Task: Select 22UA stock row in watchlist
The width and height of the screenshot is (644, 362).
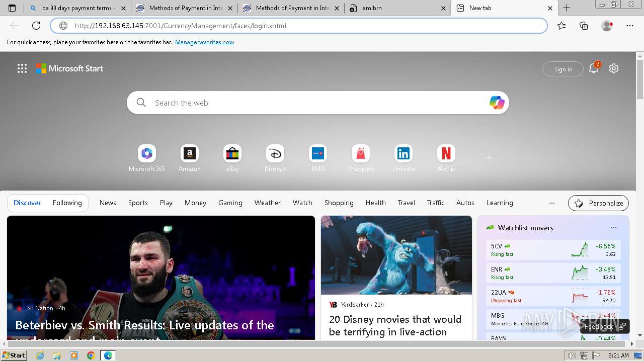Action: (x=553, y=296)
